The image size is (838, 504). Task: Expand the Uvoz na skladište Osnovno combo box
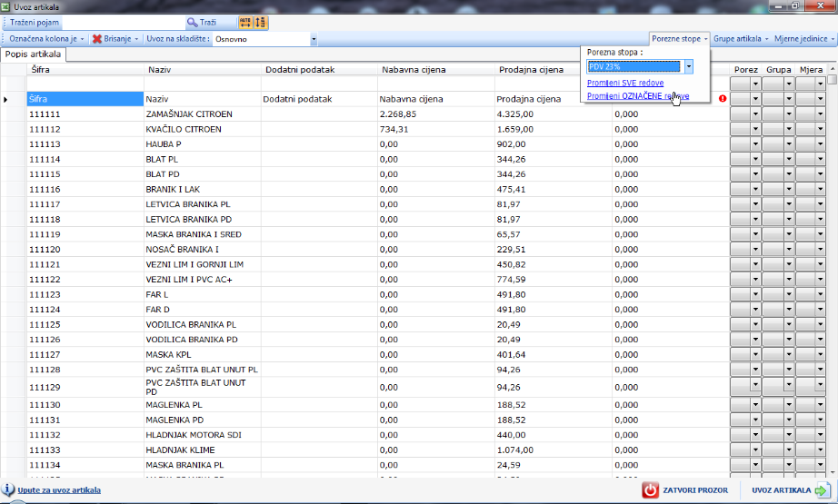coord(314,39)
